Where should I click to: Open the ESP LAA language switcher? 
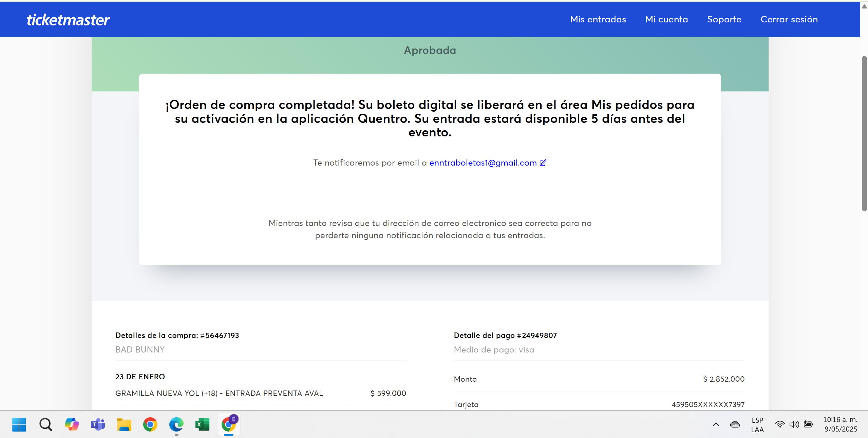coord(757,425)
